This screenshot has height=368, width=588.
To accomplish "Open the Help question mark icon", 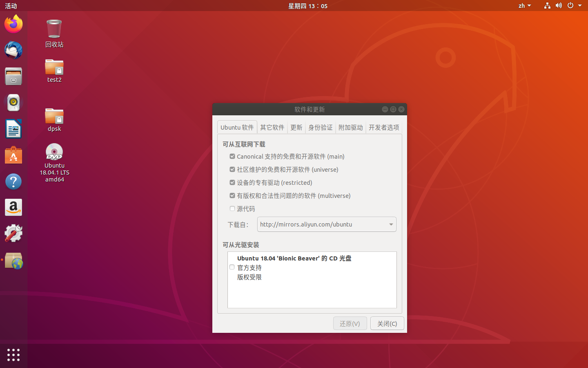I will [13, 181].
